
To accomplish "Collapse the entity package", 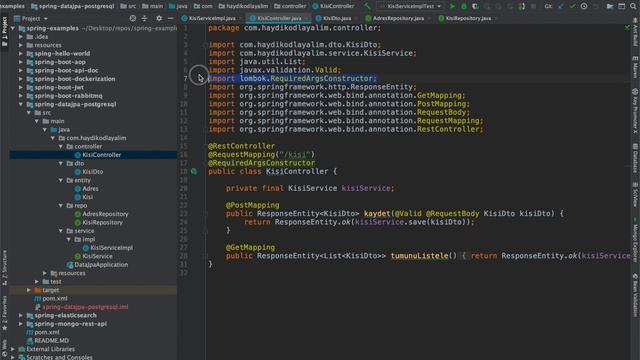I will (x=61, y=180).
